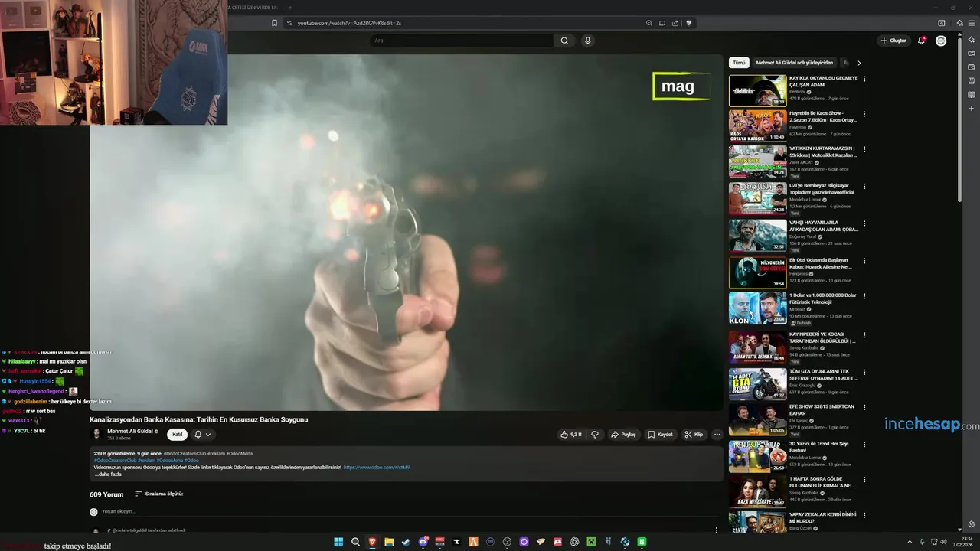The width and height of the screenshot is (980, 551).
Task: Show more filter chips with the right arrow
Action: pos(859,63)
